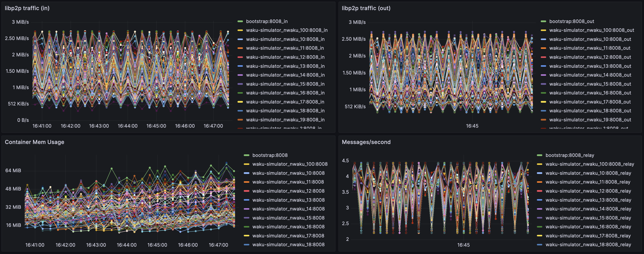The image size is (644, 254).
Task: Isolate waku-simulator_nwaku_19:8008_out in legend
Action: point(590,120)
